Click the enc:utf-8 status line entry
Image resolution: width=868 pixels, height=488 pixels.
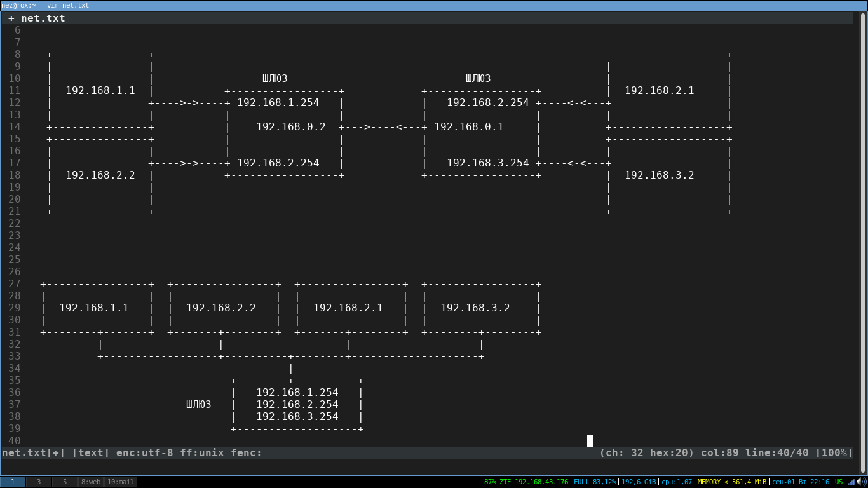145,452
